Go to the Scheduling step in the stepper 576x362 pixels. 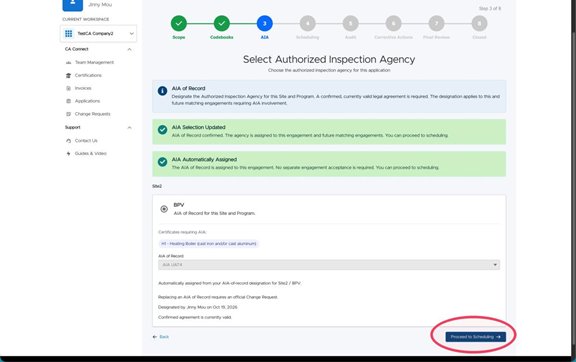pyautogui.click(x=307, y=24)
